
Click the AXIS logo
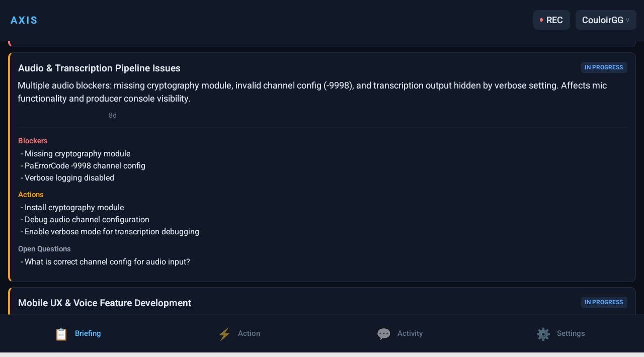pyautogui.click(x=24, y=20)
